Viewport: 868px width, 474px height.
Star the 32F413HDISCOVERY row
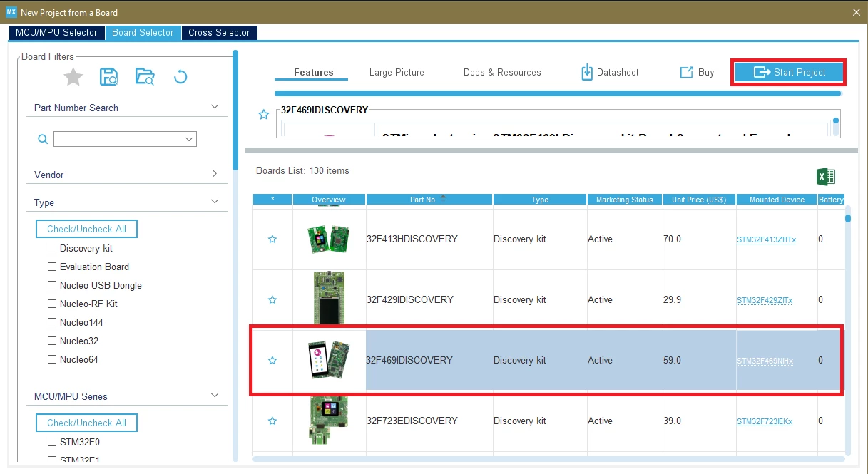pyautogui.click(x=272, y=239)
